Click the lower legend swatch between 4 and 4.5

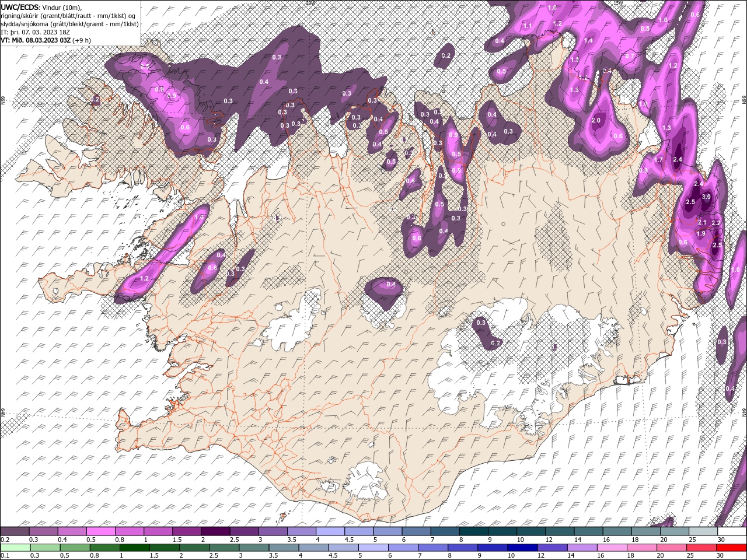pyautogui.click(x=313, y=548)
